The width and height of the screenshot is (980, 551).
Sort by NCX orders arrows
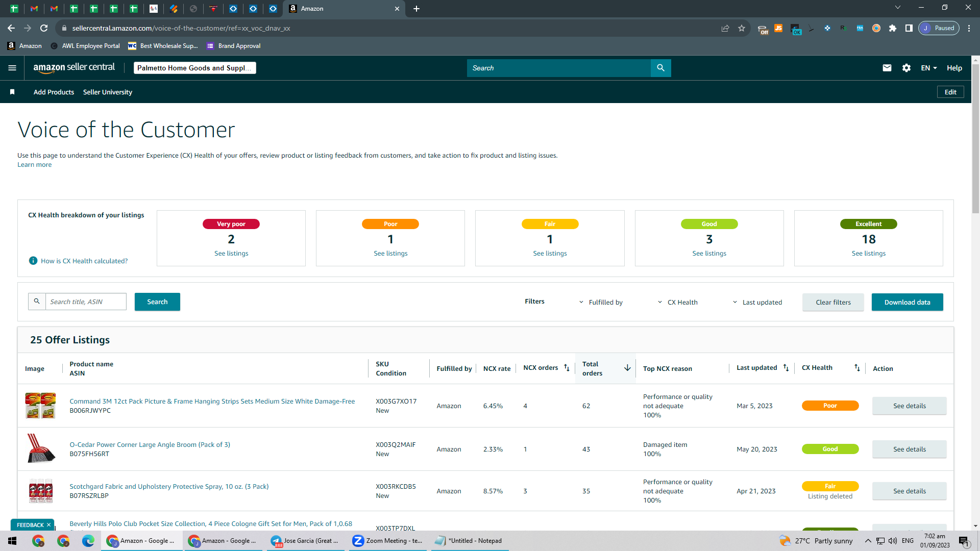click(567, 368)
